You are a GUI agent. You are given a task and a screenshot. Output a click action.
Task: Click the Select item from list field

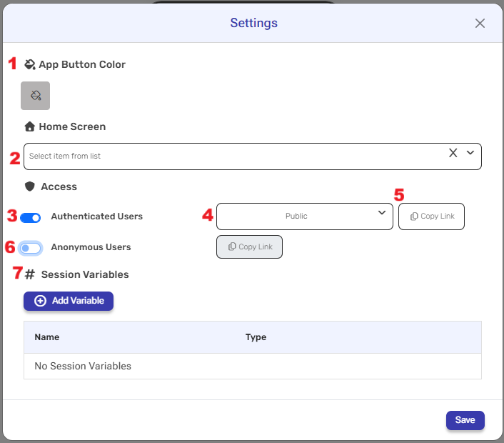coord(228,156)
